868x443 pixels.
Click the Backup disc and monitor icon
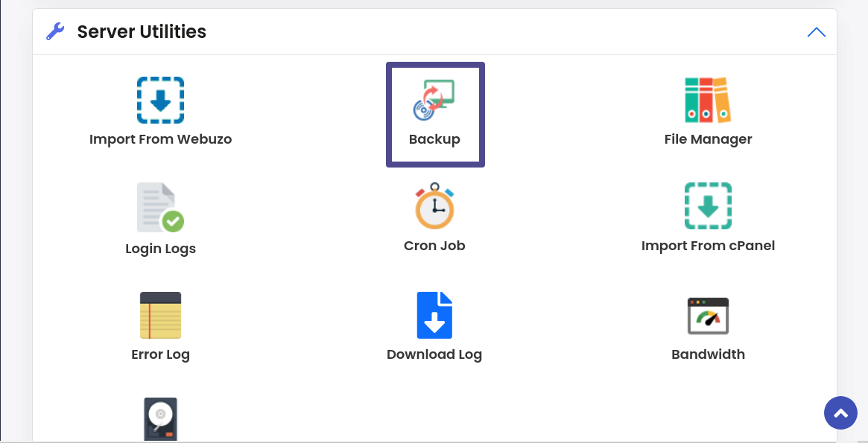coord(434,100)
